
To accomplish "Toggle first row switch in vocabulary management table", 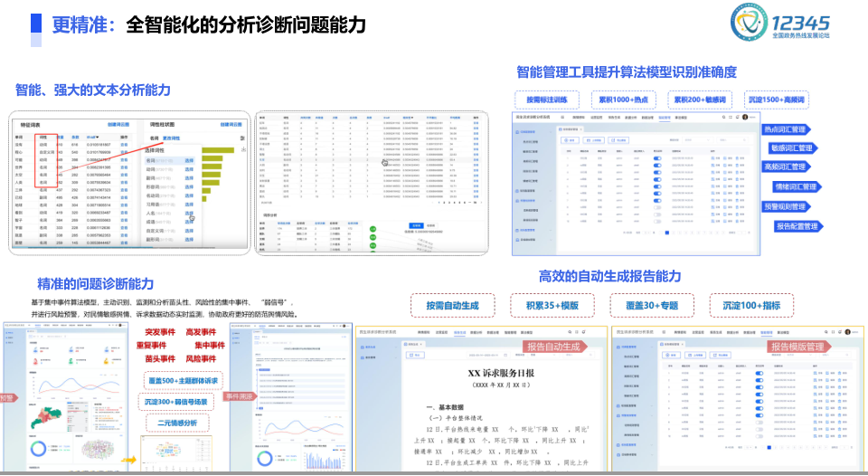I will [x=657, y=158].
